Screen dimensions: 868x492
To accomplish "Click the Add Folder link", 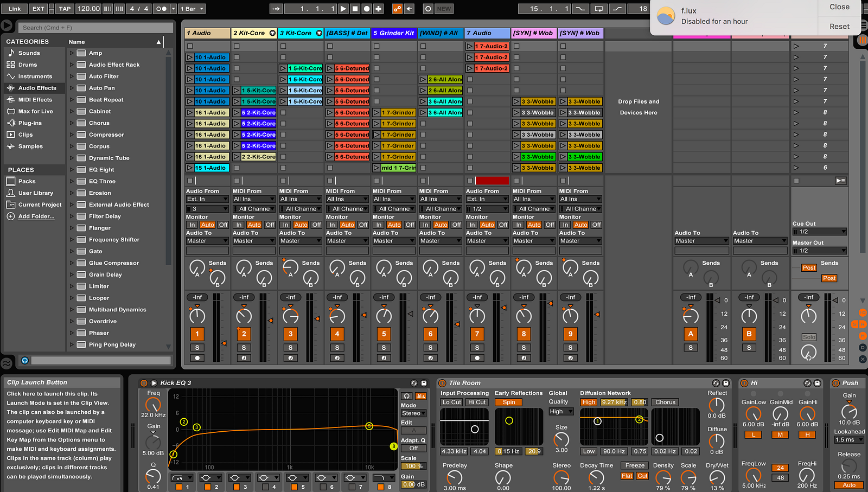I will tap(36, 216).
